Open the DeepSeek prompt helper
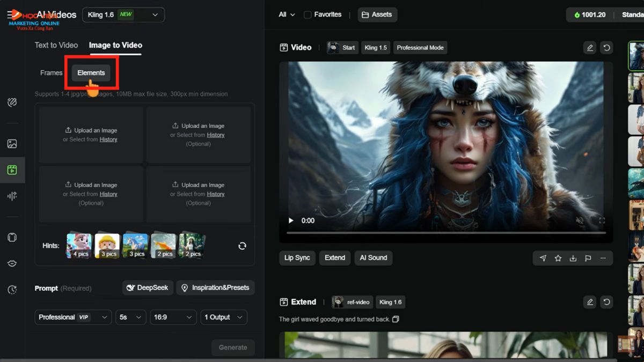 pos(148,288)
